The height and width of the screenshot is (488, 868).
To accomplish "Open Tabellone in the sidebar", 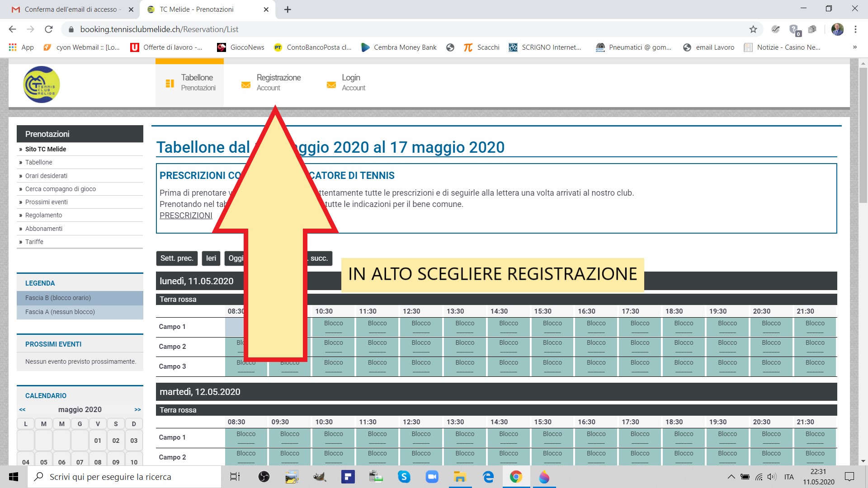I will 38,162.
